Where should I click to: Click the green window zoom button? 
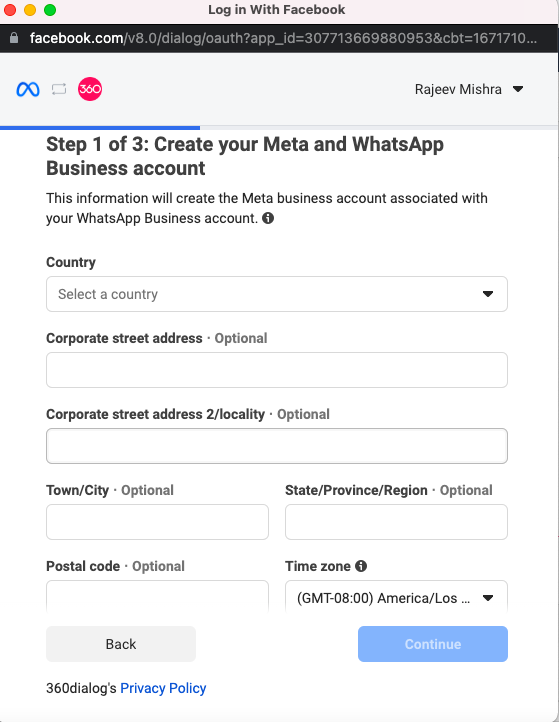point(50,10)
